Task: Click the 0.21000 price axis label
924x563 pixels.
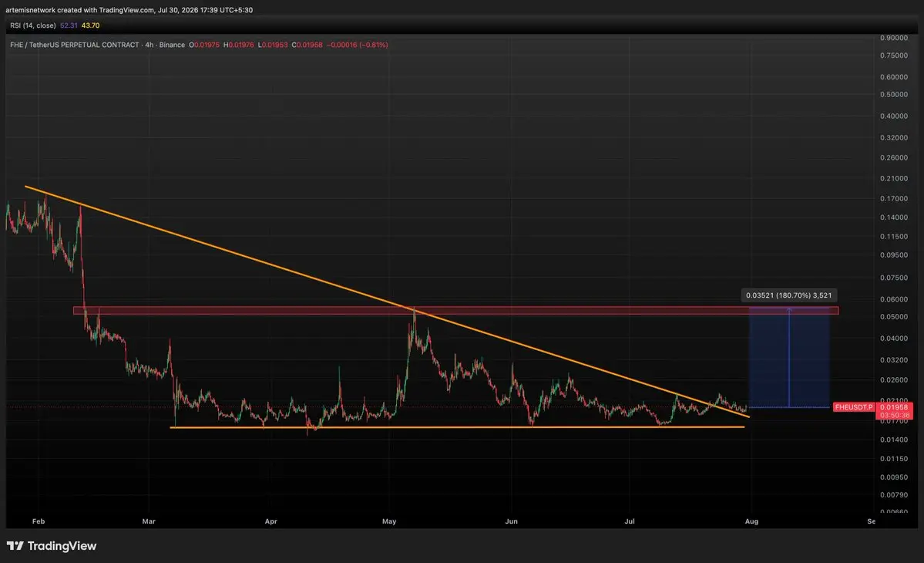Action: point(894,178)
